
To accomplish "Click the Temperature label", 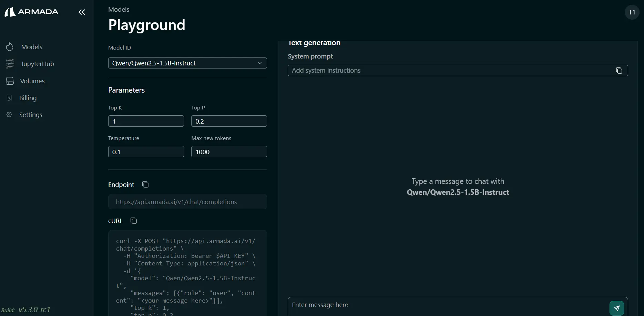I will pos(124,138).
